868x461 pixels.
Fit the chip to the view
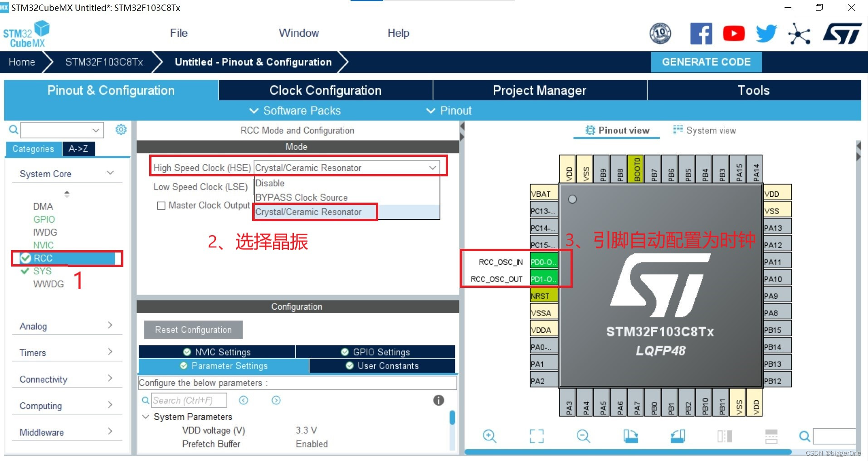536,436
